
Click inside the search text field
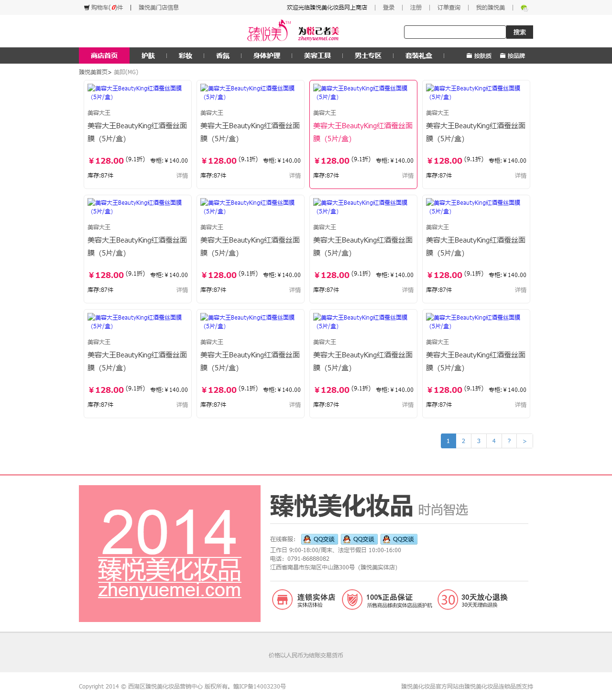(x=455, y=32)
